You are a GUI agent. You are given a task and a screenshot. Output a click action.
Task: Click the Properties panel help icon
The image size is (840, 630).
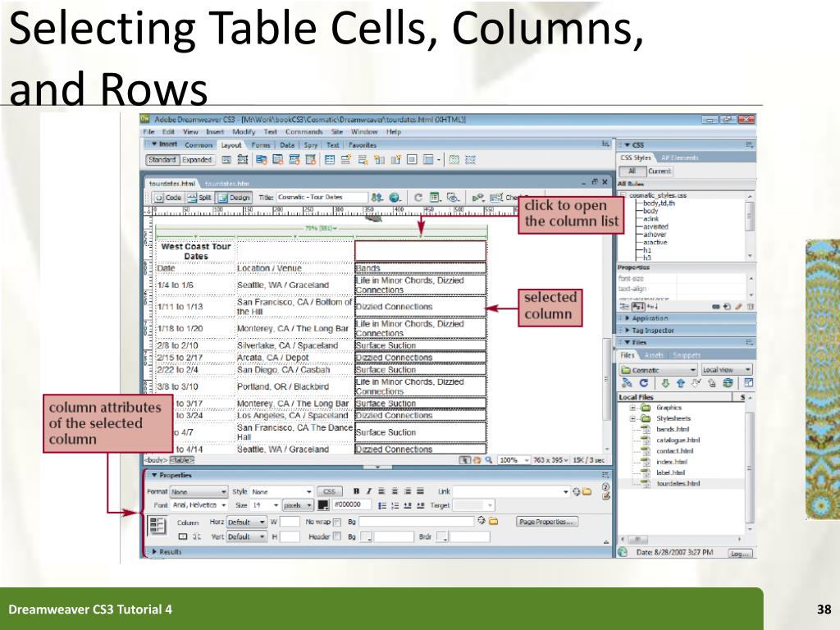point(605,487)
